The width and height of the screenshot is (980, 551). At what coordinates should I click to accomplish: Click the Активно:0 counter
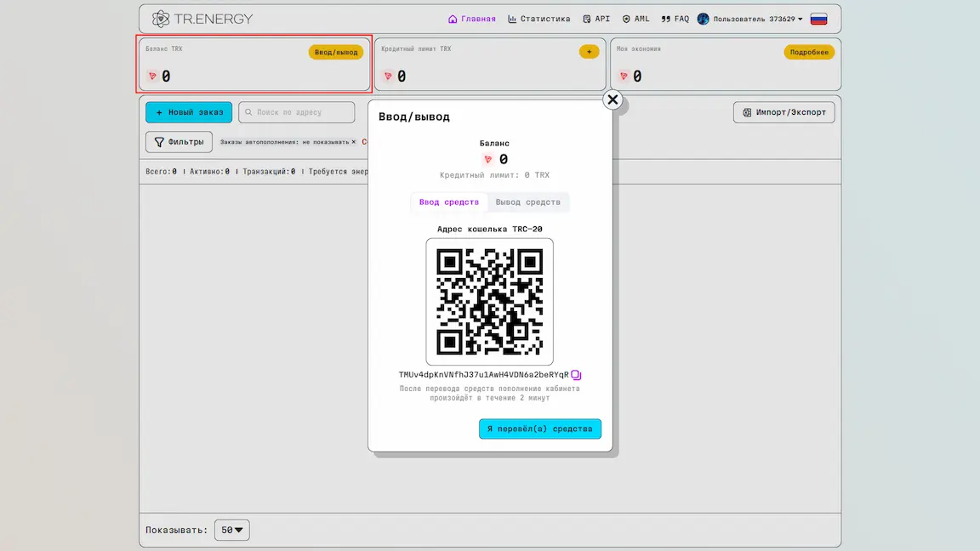[209, 171]
